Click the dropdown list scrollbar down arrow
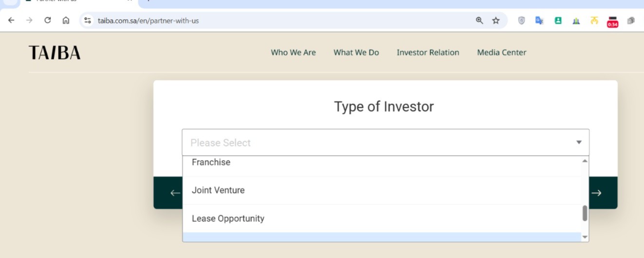This screenshot has height=258, width=644. [x=585, y=237]
